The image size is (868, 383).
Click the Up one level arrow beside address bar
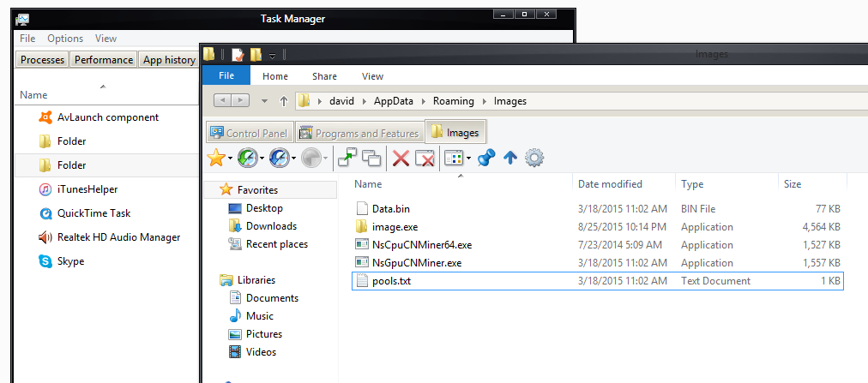click(x=284, y=101)
